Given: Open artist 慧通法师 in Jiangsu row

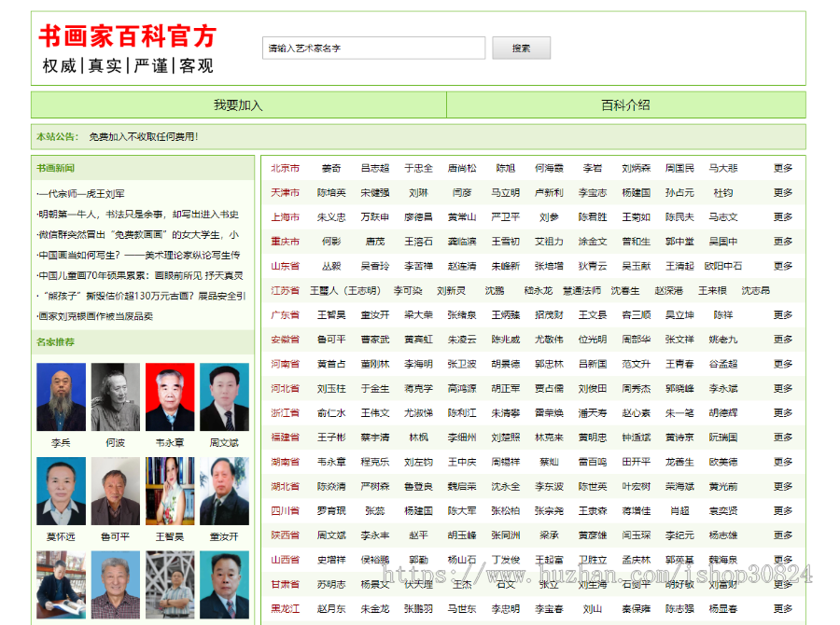Looking at the screenshot, I should pyautogui.click(x=582, y=290).
